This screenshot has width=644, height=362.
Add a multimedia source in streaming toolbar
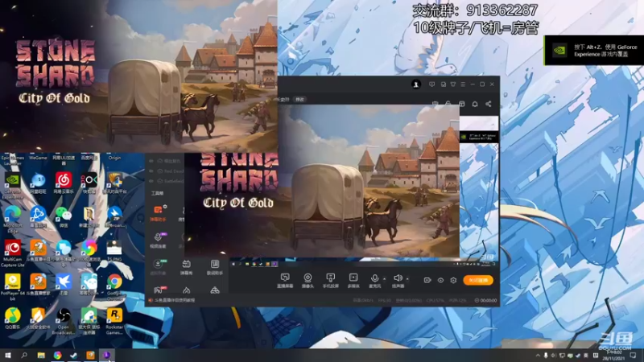[x=353, y=280]
